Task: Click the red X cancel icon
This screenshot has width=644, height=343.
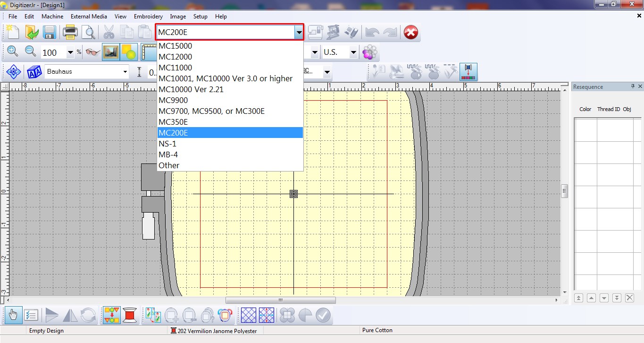Action: 411,32
